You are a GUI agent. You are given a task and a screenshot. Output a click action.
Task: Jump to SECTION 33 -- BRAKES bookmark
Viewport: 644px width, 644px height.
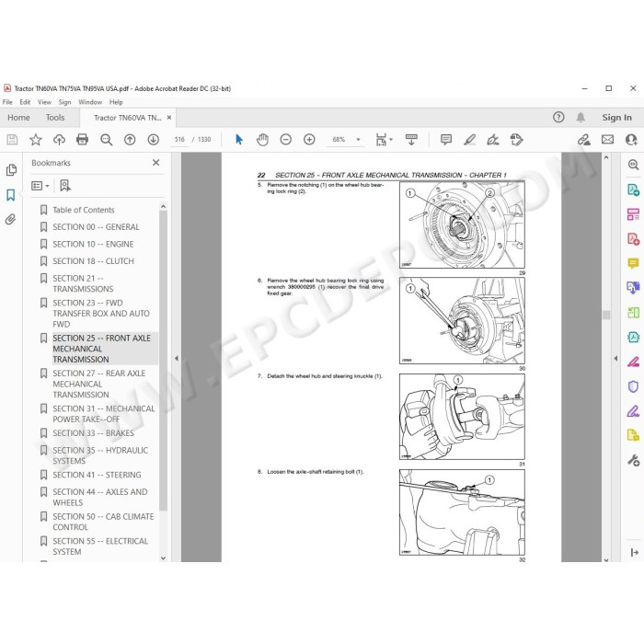click(93, 433)
